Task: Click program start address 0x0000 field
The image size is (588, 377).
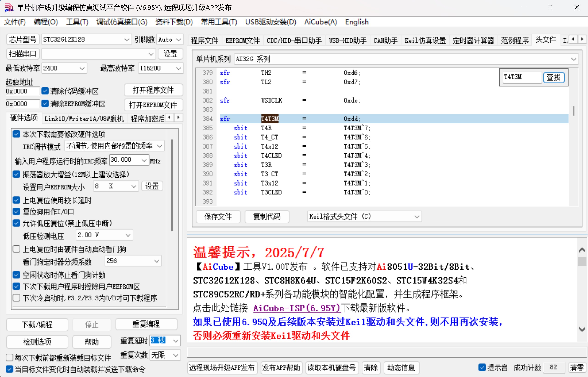Action: click(x=22, y=91)
